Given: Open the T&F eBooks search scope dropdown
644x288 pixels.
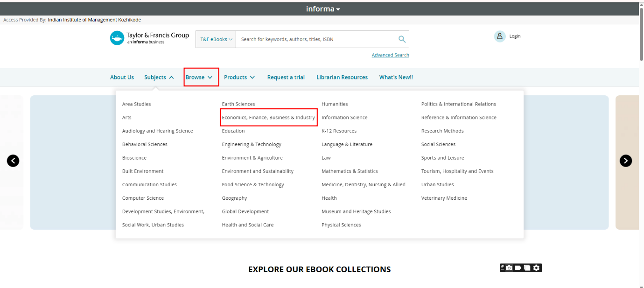Looking at the screenshot, I should coord(216,39).
